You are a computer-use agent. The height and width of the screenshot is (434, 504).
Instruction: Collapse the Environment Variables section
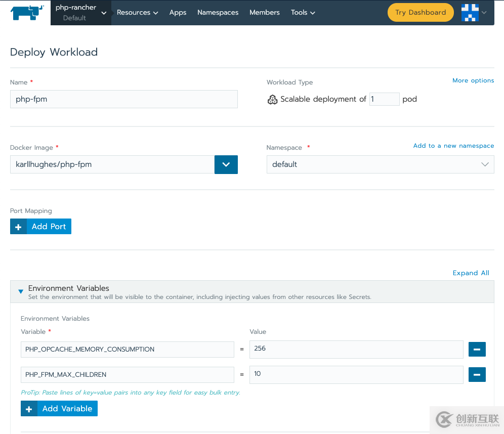(x=21, y=291)
